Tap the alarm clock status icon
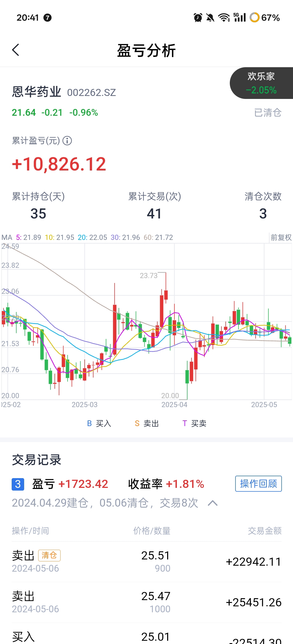Viewport: 293px width, 644px height. (x=198, y=18)
